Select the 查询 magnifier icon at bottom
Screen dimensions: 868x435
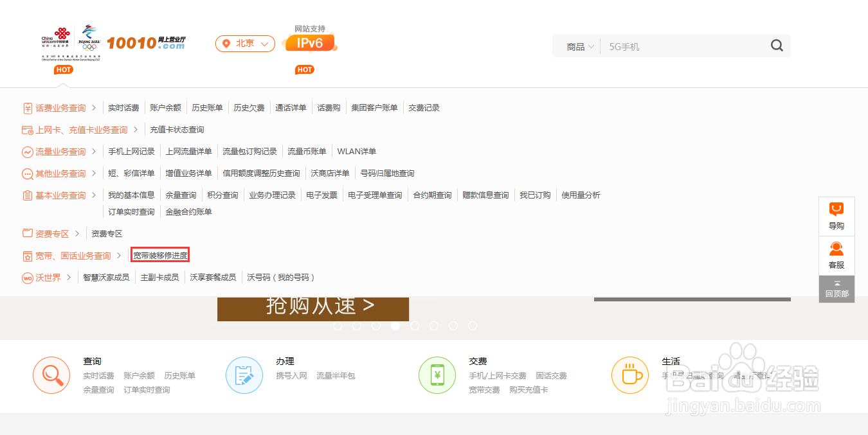pyautogui.click(x=51, y=375)
